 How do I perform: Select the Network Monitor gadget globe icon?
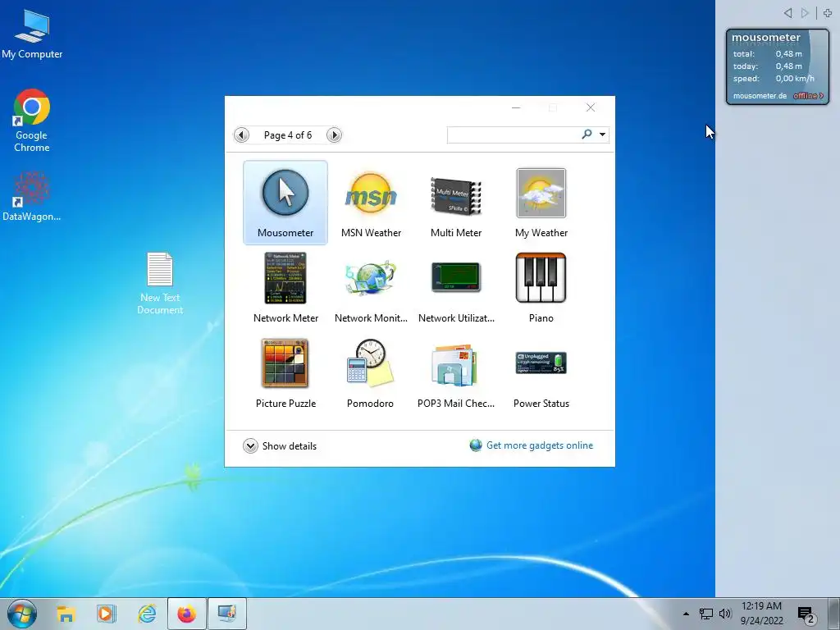click(x=371, y=279)
